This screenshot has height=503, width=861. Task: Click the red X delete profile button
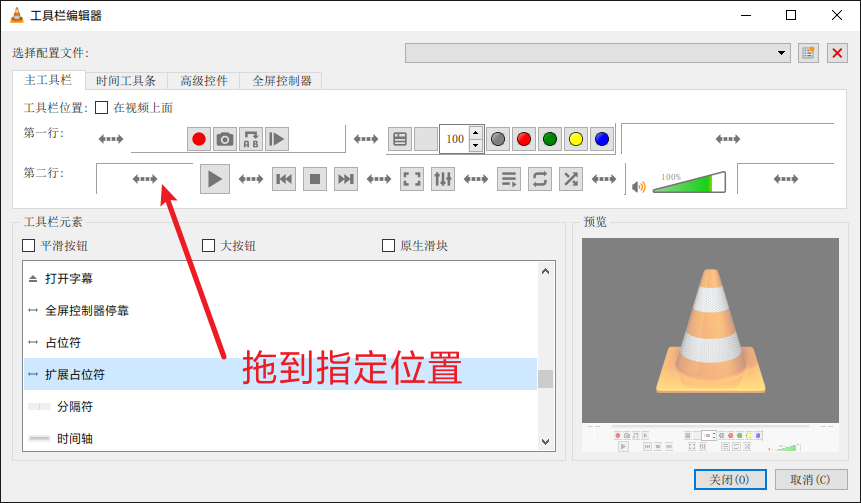pos(837,53)
